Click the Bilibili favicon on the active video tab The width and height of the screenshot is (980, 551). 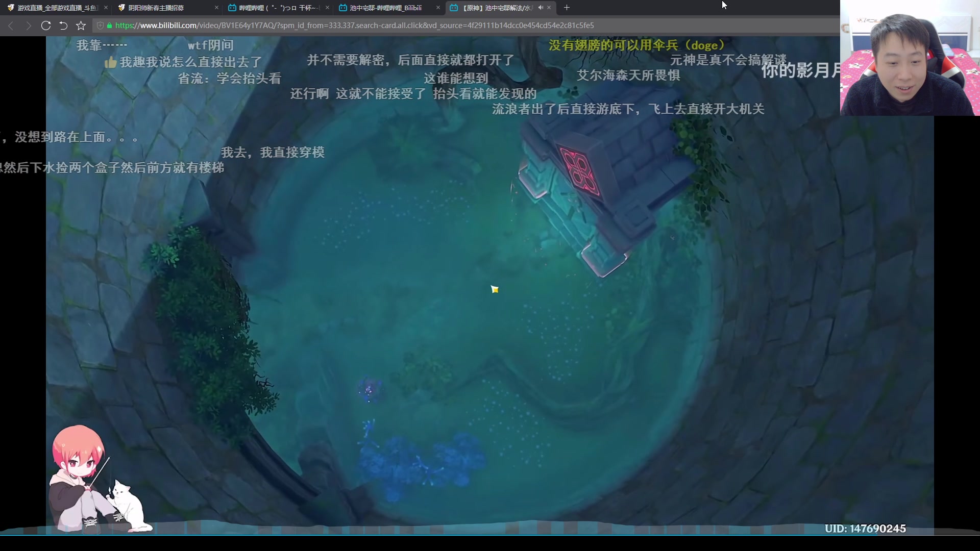(x=454, y=8)
